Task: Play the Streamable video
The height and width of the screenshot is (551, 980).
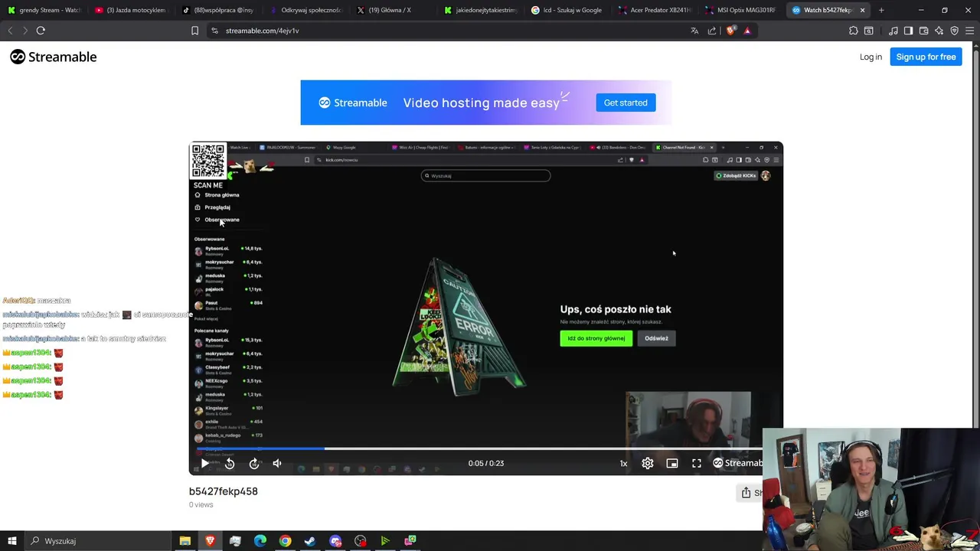Action: point(204,463)
